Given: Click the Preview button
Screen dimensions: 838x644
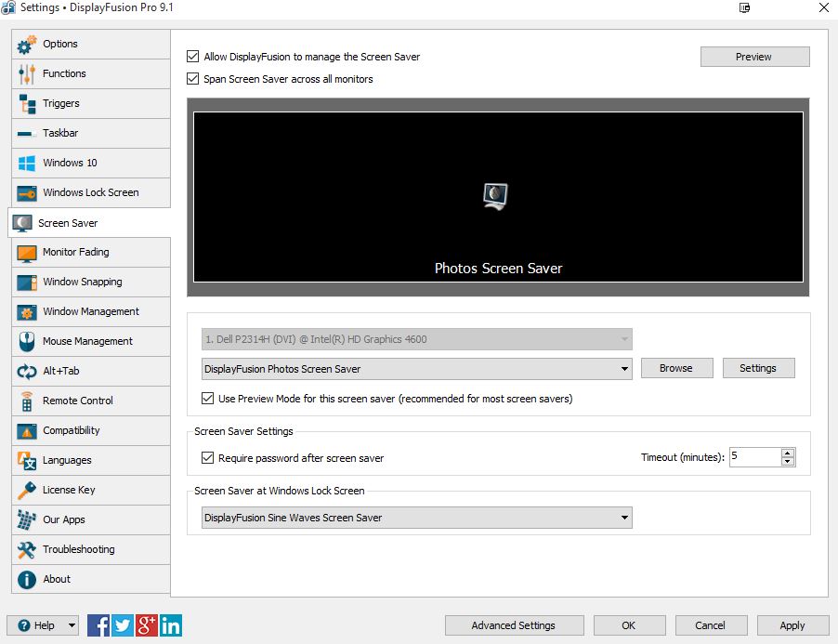Looking at the screenshot, I should click(753, 57).
